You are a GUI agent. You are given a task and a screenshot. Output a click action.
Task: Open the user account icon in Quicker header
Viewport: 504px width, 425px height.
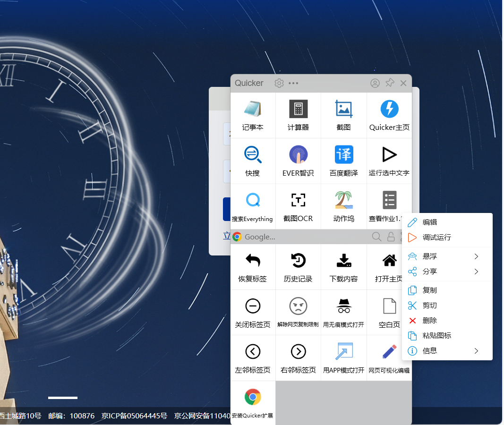point(375,83)
